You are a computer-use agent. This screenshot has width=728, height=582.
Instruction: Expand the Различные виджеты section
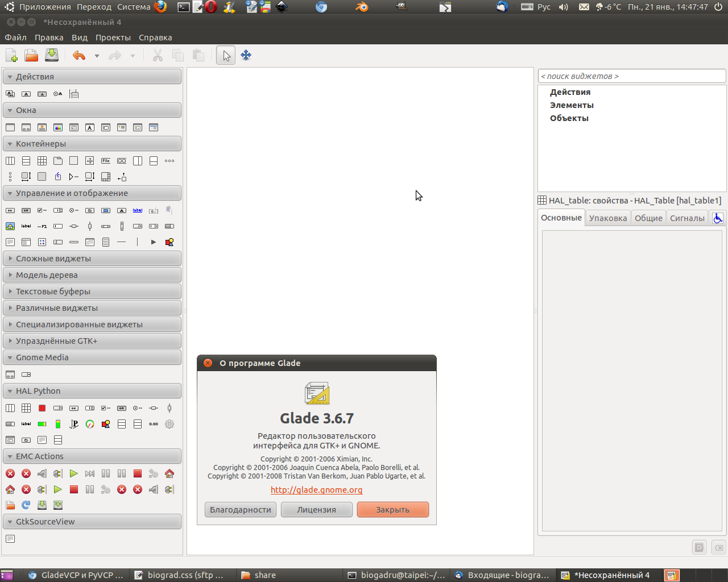pyautogui.click(x=92, y=308)
